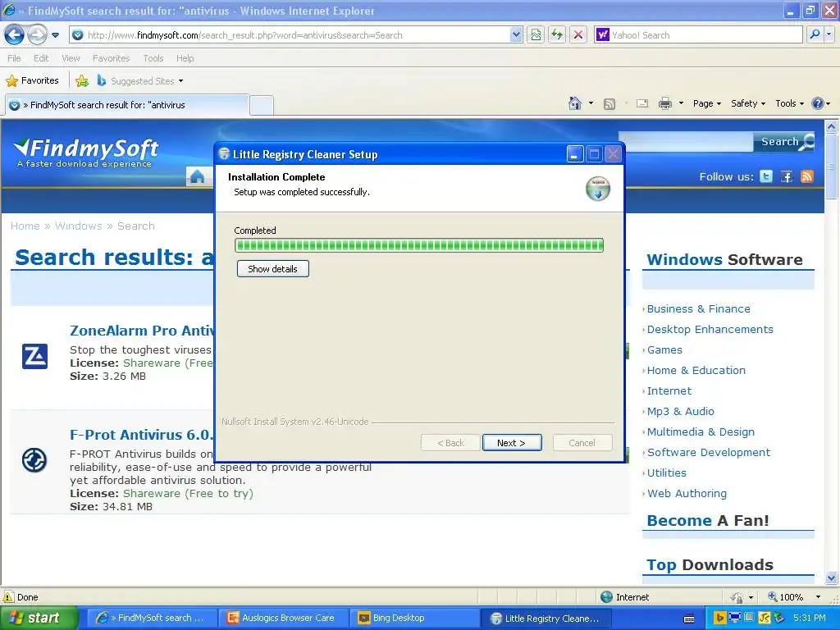Image resolution: width=840 pixels, height=630 pixels.
Task: Click the Print icon
Action: point(664,103)
